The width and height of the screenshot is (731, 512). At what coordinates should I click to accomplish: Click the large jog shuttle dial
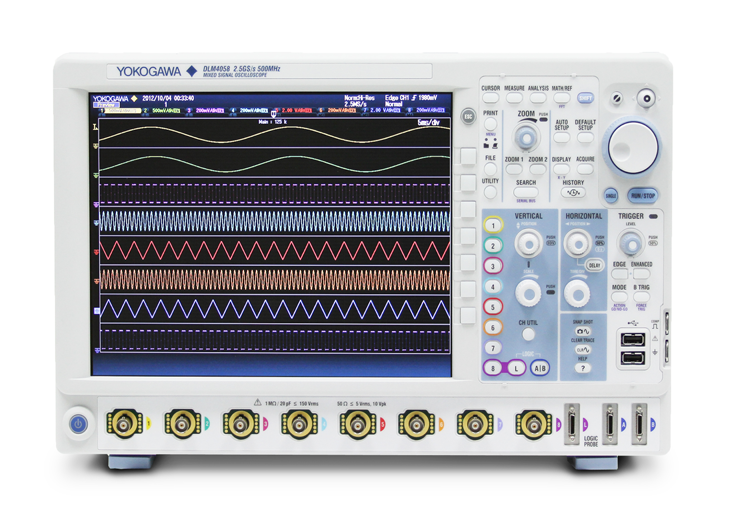click(x=633, y=148)
